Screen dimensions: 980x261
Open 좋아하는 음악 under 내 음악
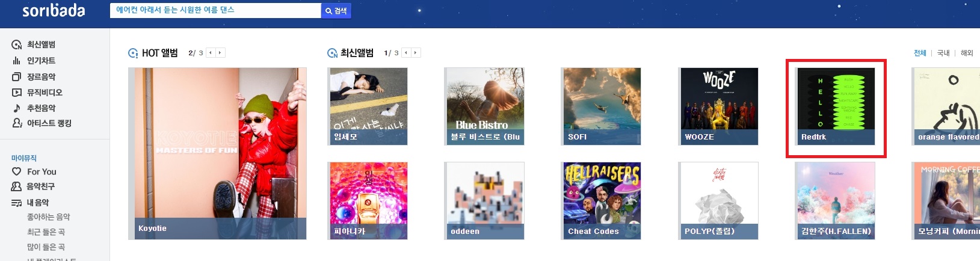[x=49, y=217]
